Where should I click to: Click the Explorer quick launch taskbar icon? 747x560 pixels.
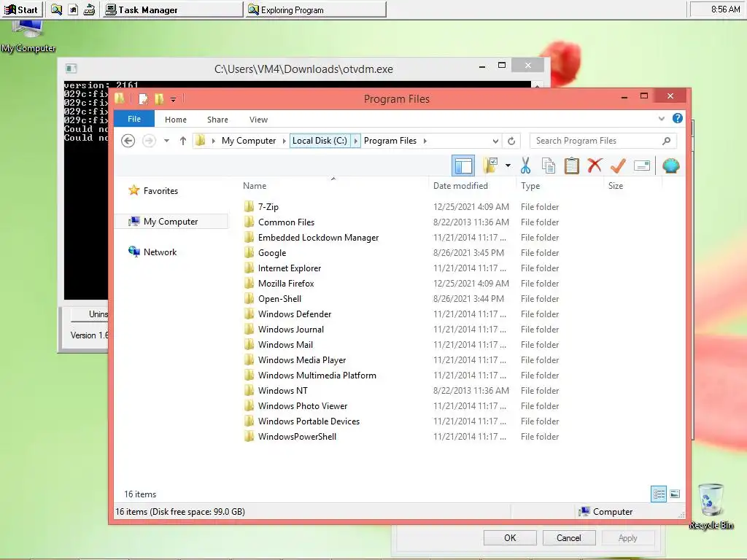click(x=56, y=9)
